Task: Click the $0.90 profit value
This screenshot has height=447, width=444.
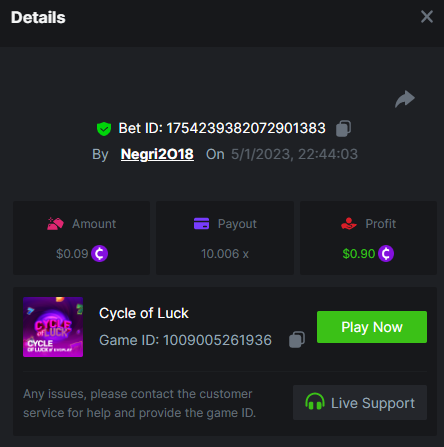Action: [x=359, y=254]
